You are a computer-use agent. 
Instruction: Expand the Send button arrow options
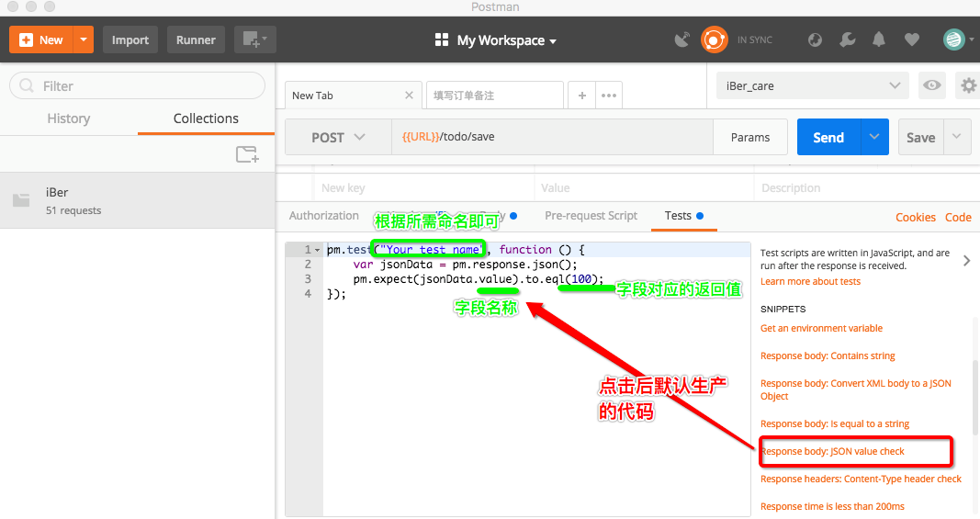[874, 137]
